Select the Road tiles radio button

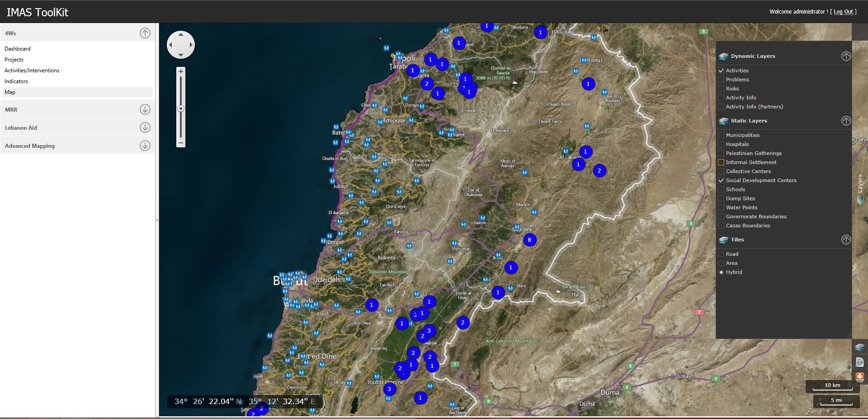coord(721,254)
